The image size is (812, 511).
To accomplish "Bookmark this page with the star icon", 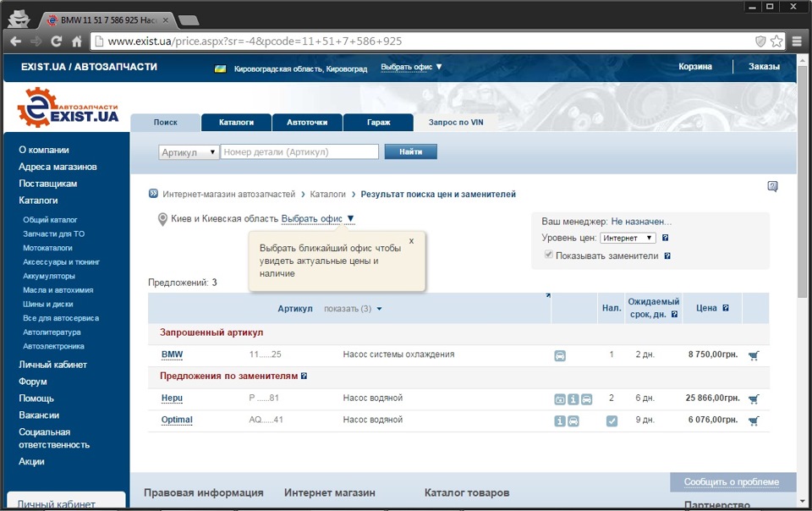I will coord(776,41).
